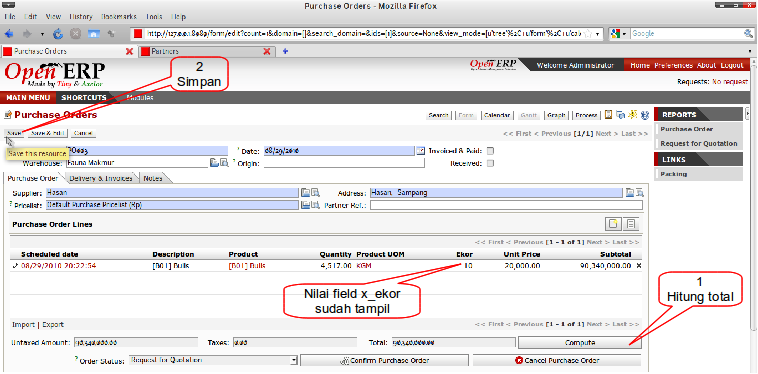Open the File menu
Image resolution: width=758 pixels, height=374 pixels.
point(9,16)
